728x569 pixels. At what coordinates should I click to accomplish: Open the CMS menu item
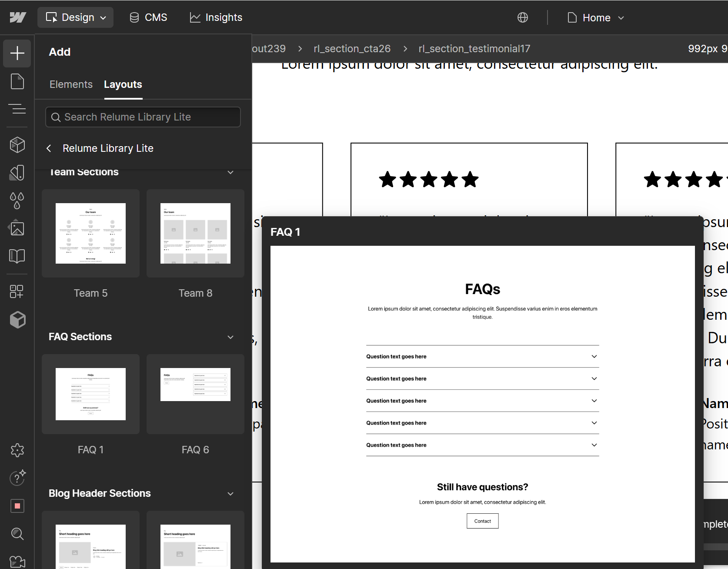(x=148, y=17)
